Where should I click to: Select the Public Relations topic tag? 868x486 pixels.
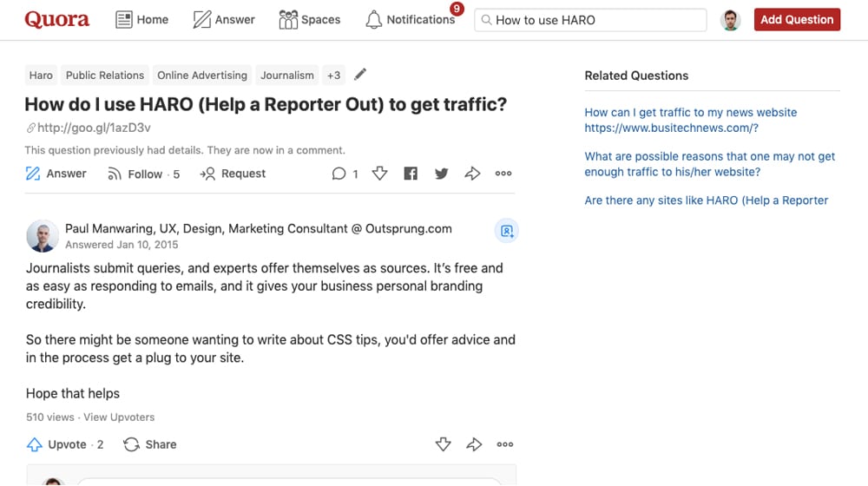(105, 76)
